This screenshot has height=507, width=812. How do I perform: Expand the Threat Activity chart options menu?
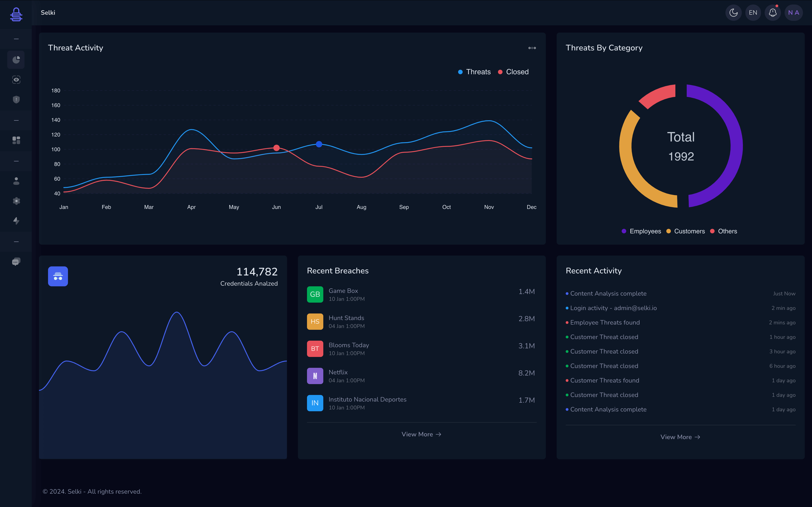(x=532, y=48)
